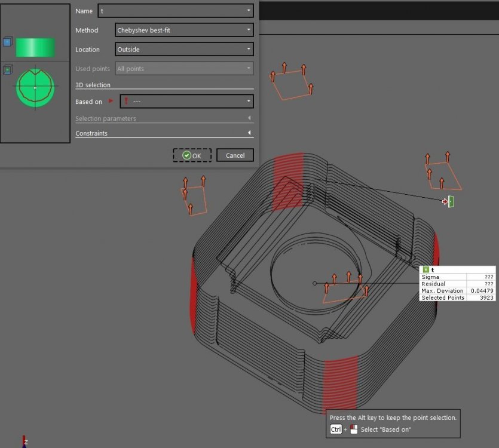
Task: Click the Max. Deviation row in label
Action: coord(458,291)
